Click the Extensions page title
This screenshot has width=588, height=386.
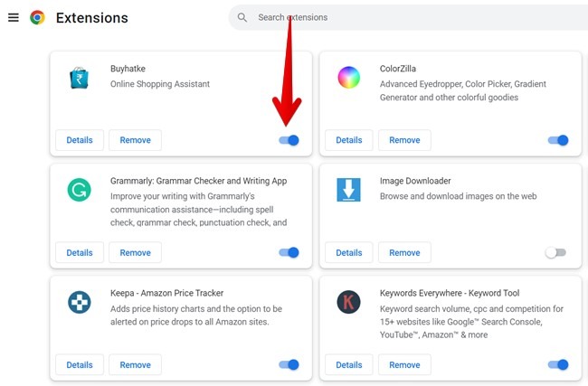pos(92,17)
